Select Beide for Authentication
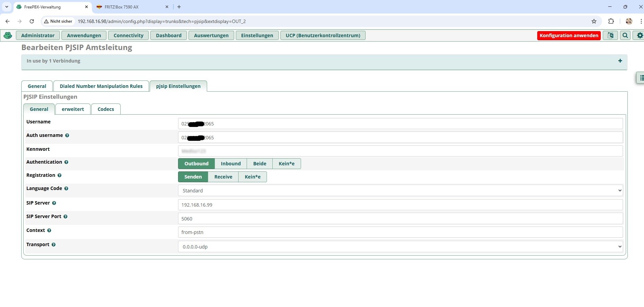 point(259,164)
